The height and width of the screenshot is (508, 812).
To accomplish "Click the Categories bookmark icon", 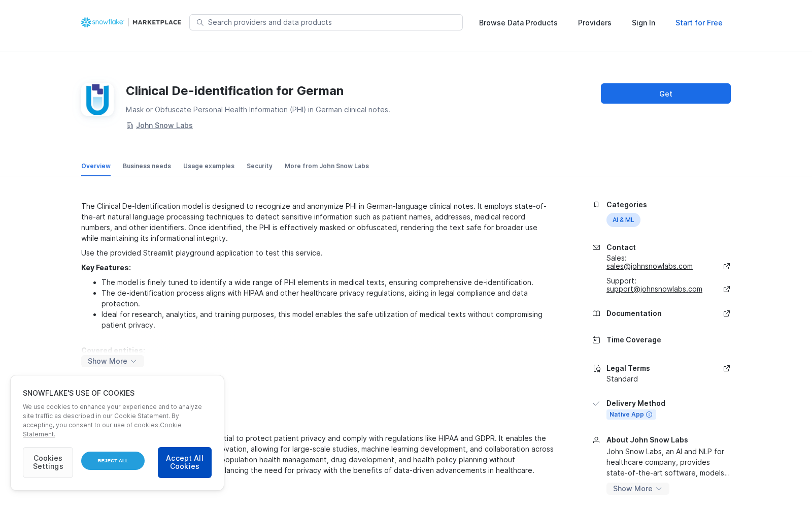I will [596, 205].
